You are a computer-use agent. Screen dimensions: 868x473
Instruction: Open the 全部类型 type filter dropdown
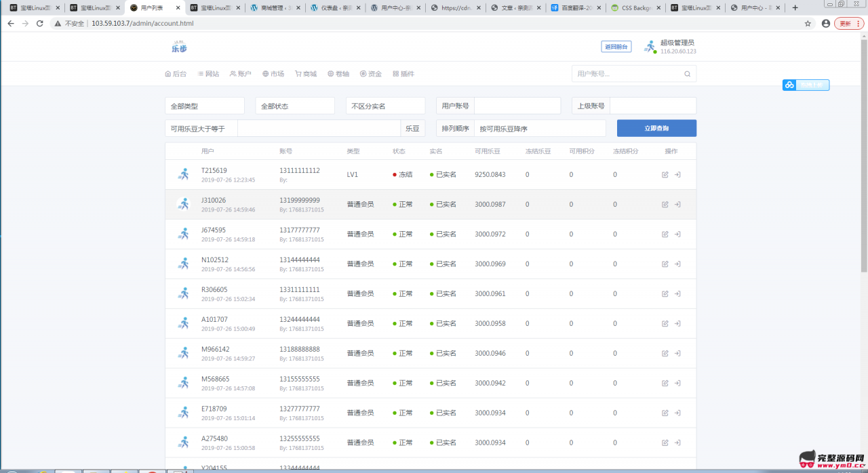(205, 106)
